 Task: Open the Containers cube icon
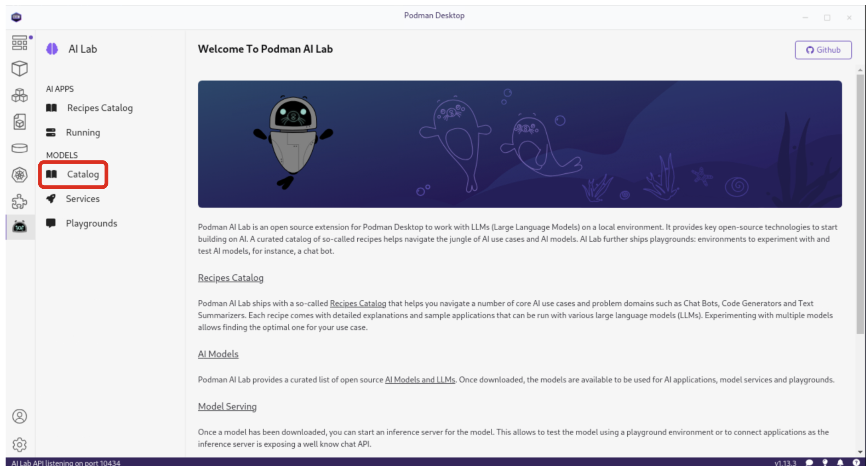(19, 69)
